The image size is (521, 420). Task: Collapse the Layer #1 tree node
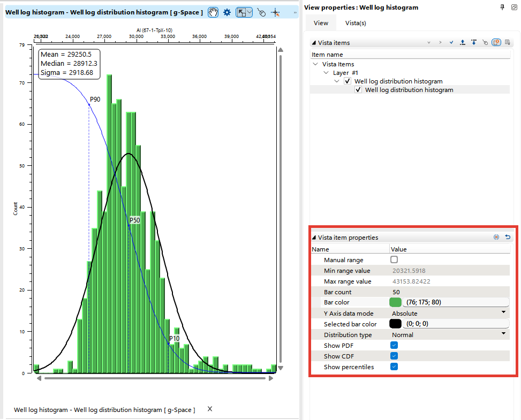click(326, 72)
